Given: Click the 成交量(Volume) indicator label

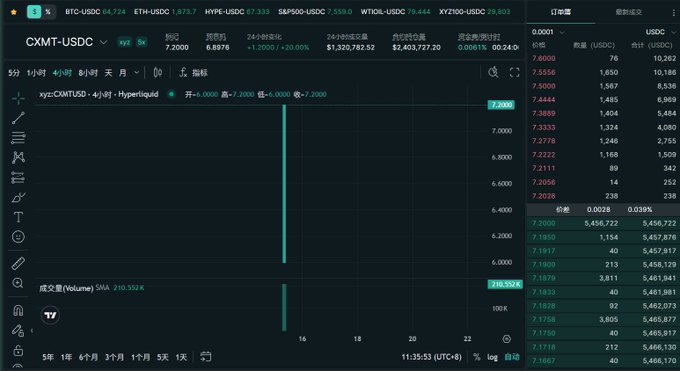Looking at the screenshot, I should [x=66, y=288].
